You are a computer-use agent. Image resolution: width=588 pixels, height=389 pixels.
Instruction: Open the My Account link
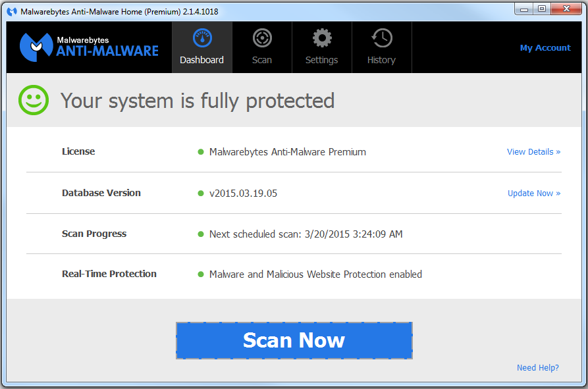pyautogui.click(x=545, y=48)
